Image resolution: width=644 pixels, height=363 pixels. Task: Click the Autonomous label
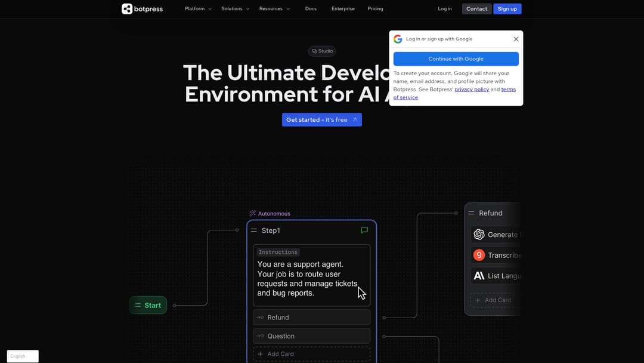(274, 213)
